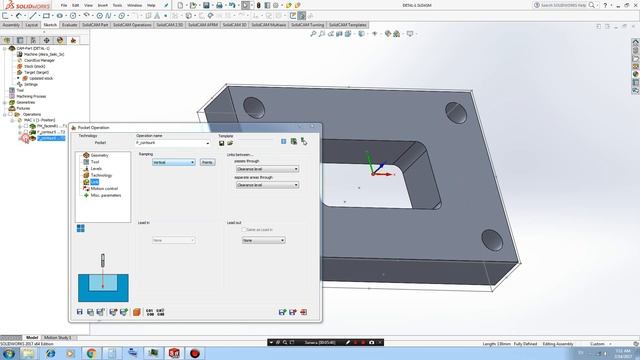Click the Save template icon

pos(222,143)
